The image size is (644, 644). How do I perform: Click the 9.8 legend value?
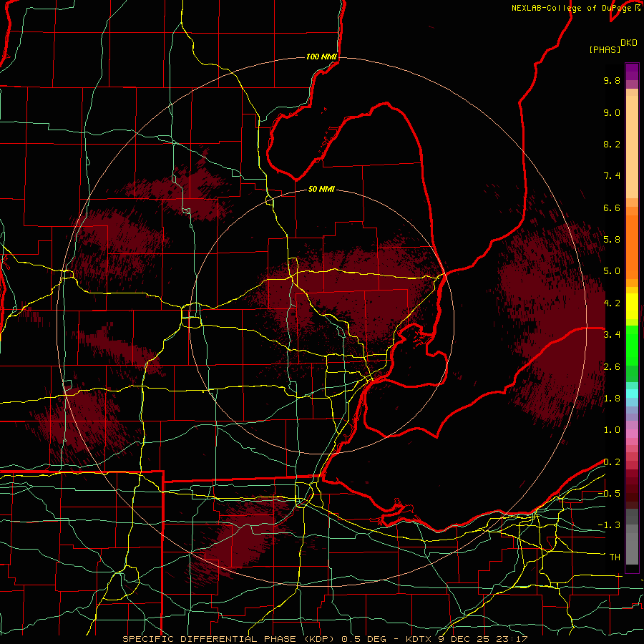click(x=612, y=81)
